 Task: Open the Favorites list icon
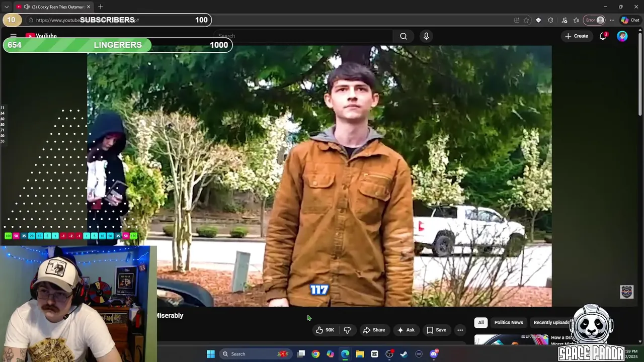pos(576,20)
